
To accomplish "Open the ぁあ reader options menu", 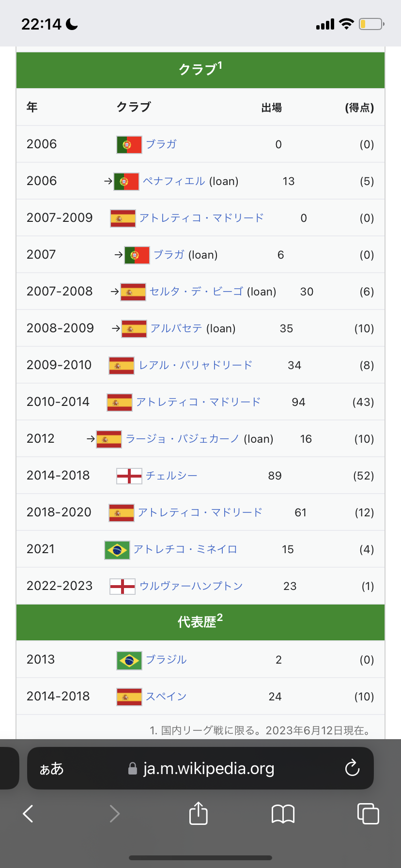I will tap(51, 769).
